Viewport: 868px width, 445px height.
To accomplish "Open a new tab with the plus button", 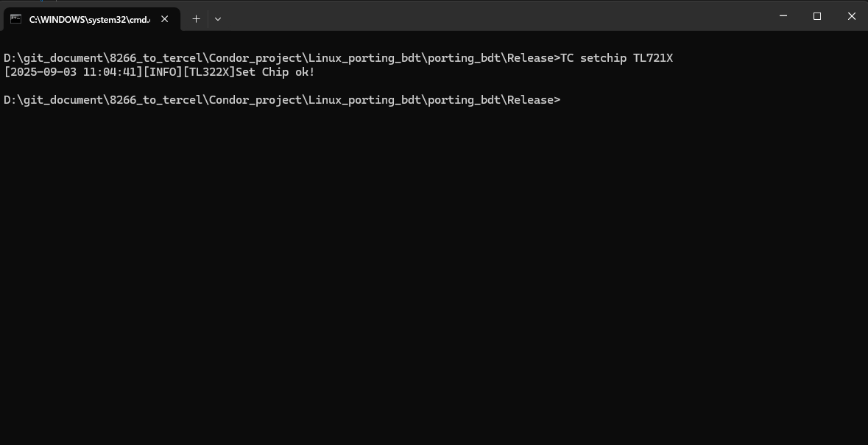I will pos(196,19).
